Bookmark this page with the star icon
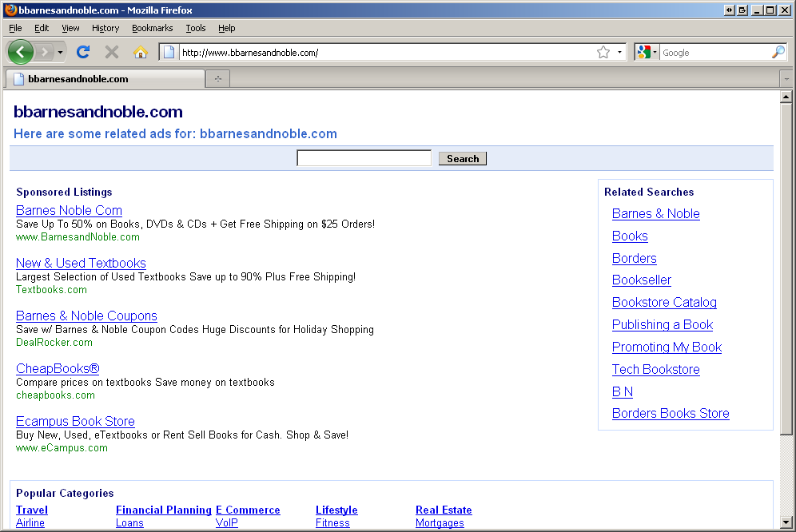 click(x=603, y=52)
